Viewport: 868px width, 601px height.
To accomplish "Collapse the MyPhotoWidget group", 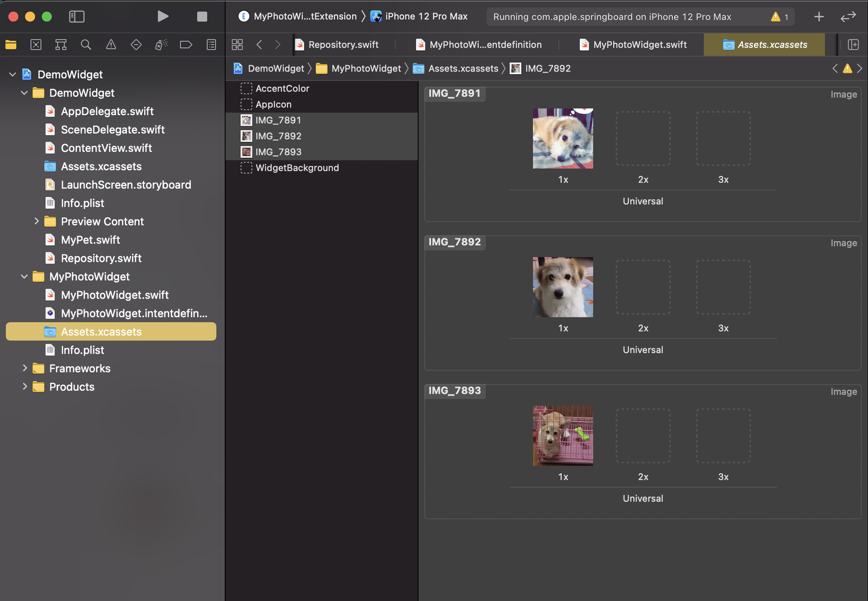I will [x=24, y=277].
